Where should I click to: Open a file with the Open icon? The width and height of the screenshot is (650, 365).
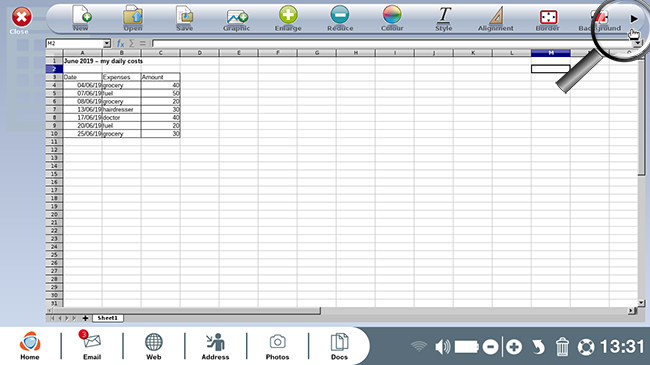pos(133,16)
